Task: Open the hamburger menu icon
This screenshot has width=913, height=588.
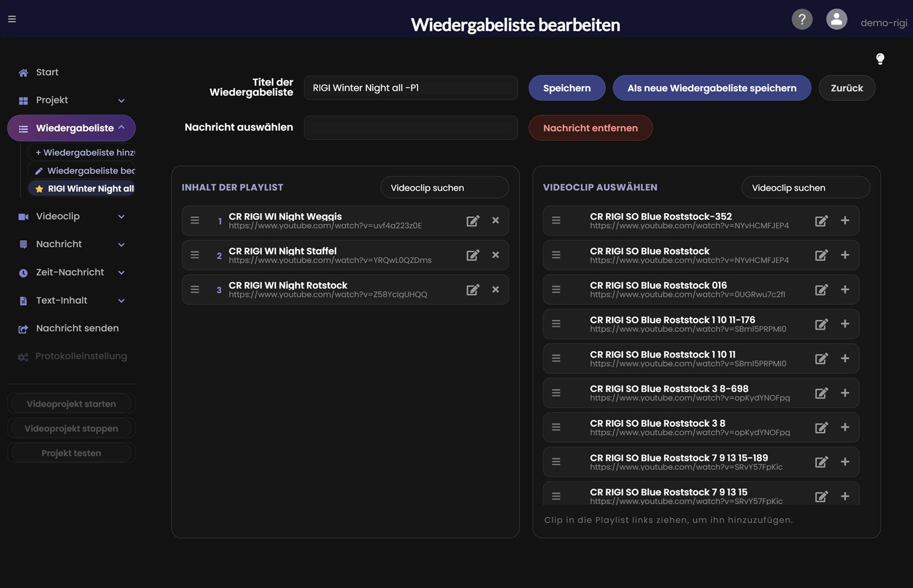Action: pyautogui.click(x=12, y=19)
